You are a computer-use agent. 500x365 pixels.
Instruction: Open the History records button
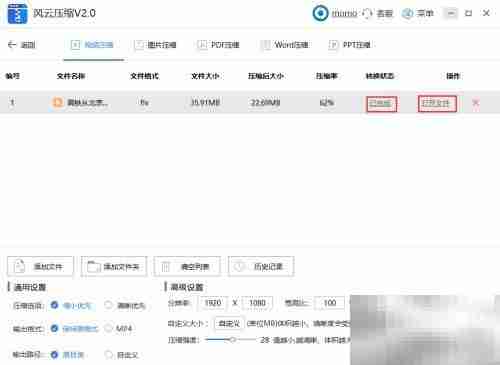[x=261, y=266]
